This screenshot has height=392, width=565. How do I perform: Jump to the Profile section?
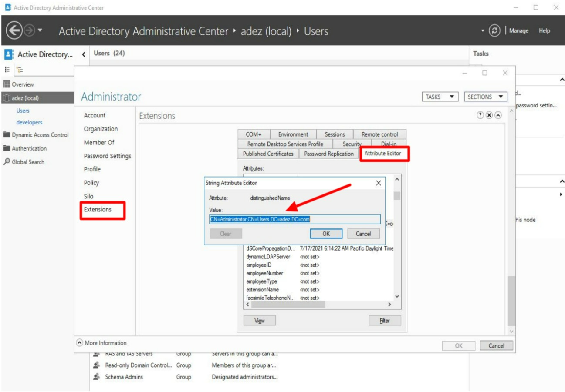tap(92, 169)
